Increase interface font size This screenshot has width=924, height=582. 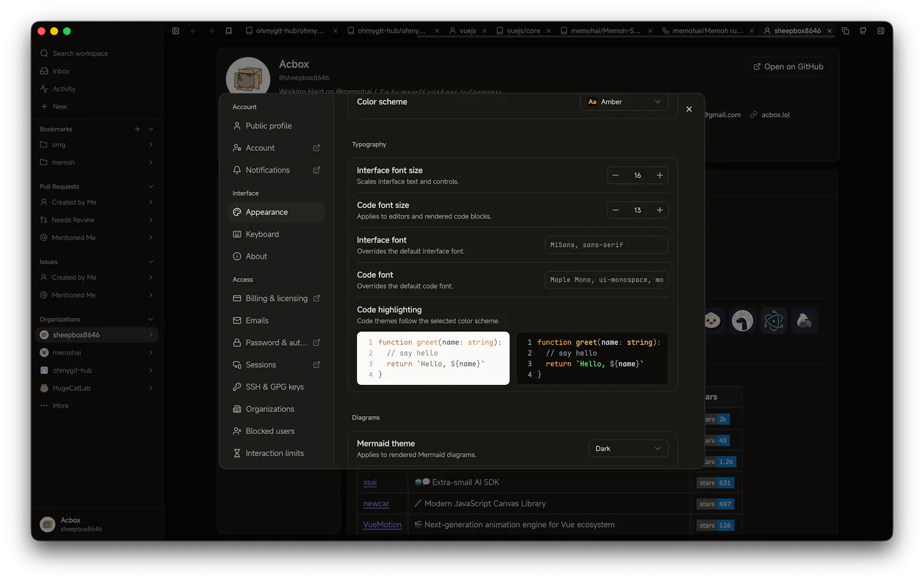[660, 176]
